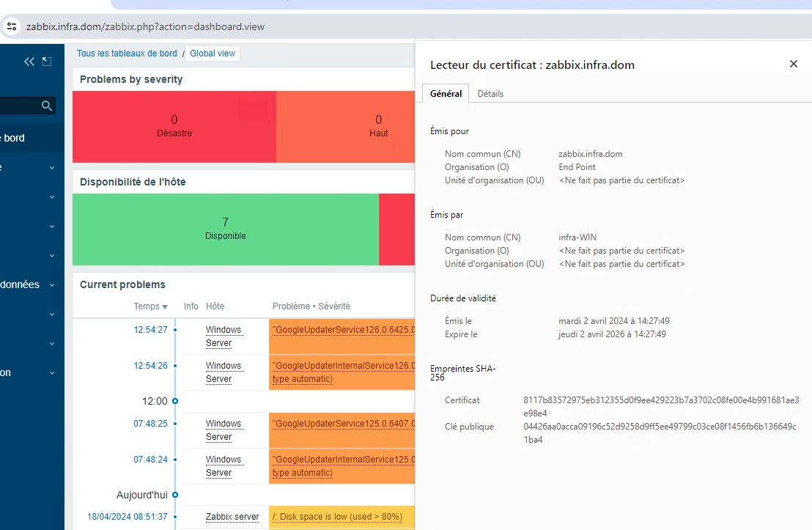Expand the sidebar menu ending in 'données'
The width and height of the screenshot is (812, 530).
pos(52,285)
